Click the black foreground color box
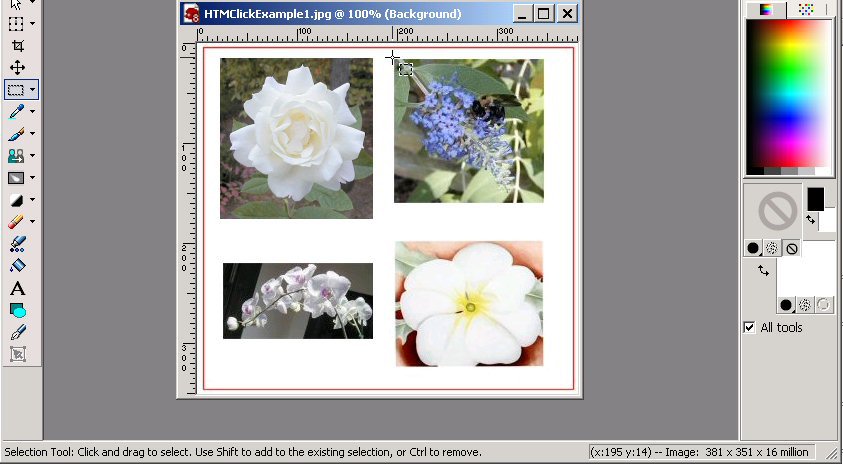843x464 pixels. tap(815, 198)
